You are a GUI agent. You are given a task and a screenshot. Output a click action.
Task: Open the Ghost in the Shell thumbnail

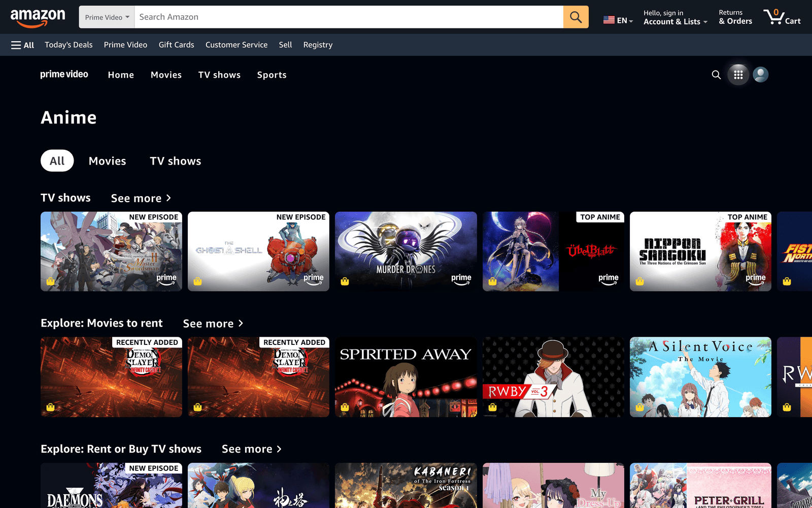coord(258,251)
